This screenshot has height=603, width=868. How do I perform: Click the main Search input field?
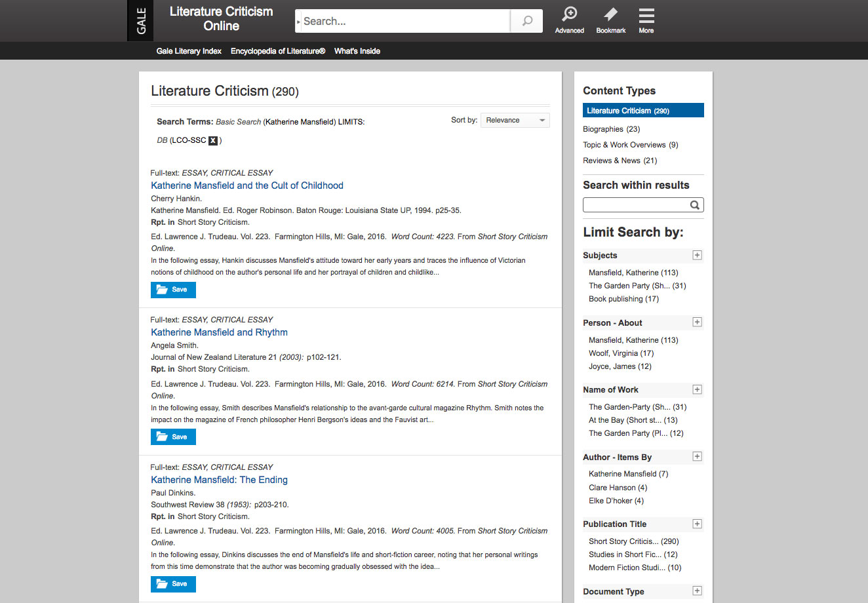pyautogui.click(x=405, y=21)
